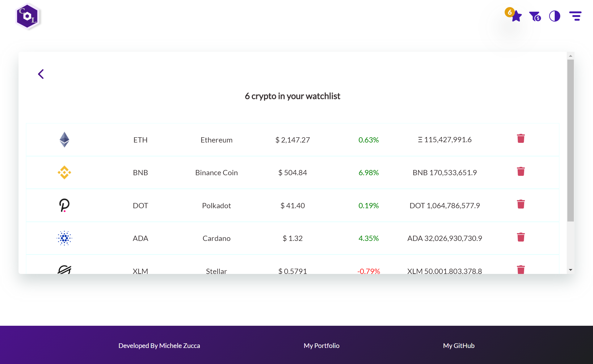Click the Polkadot coin logo
This screenshot has height=364, width=593.
pyautogui.click(x=64, y=205)
